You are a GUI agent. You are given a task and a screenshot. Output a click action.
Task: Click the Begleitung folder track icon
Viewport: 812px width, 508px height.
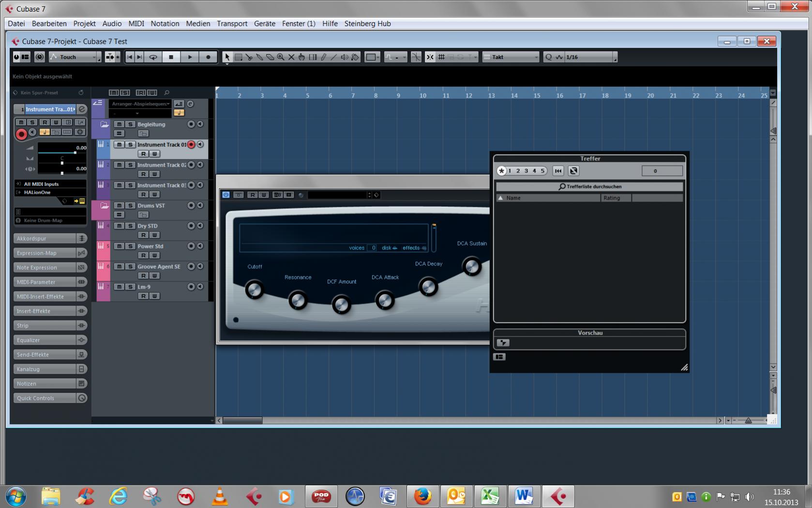pyautogui.click(x=104, y=124)
